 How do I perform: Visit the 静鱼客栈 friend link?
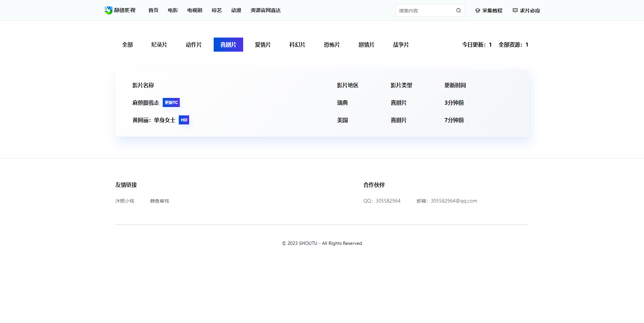tap(160, 201)
